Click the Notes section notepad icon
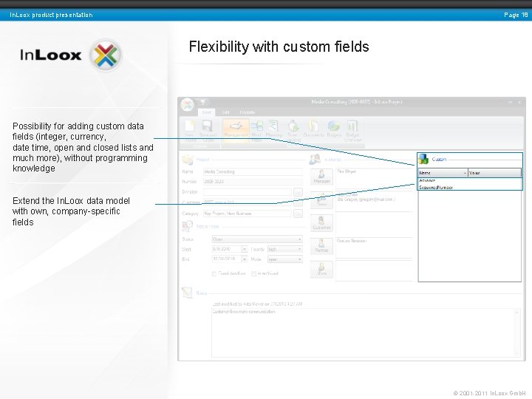Image resolution: width=532 pixels, height=399 pixels. pyautogui.click(x=187, y=292)
